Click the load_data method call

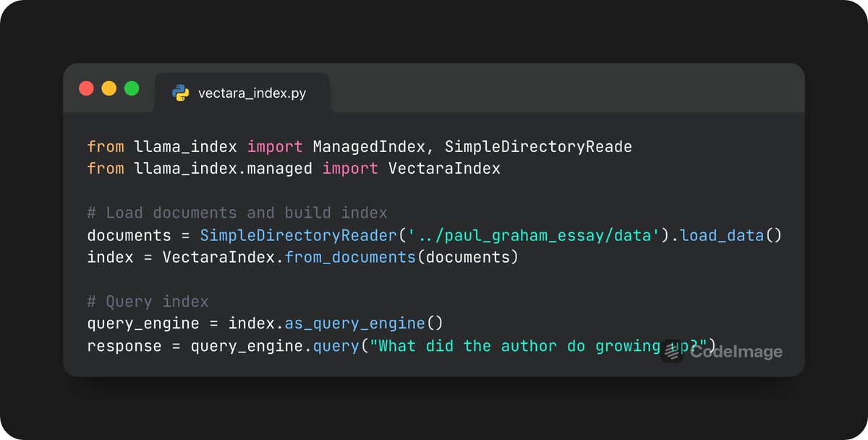(x=722, y=235)
